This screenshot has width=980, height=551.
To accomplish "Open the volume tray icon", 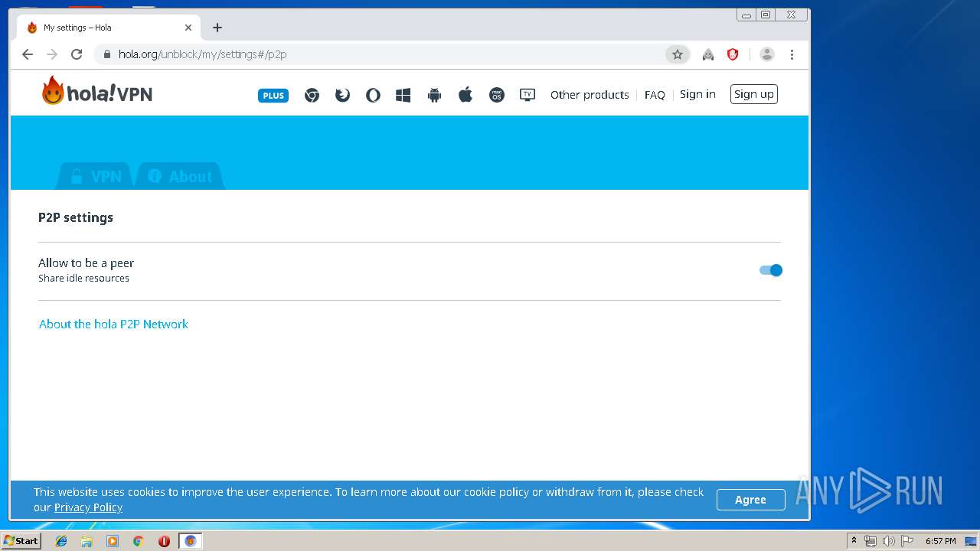I will coord(888,541).
